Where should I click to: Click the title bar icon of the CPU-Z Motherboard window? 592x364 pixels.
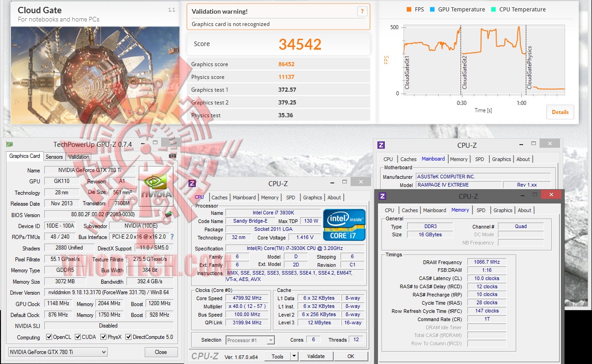point(381,145)
